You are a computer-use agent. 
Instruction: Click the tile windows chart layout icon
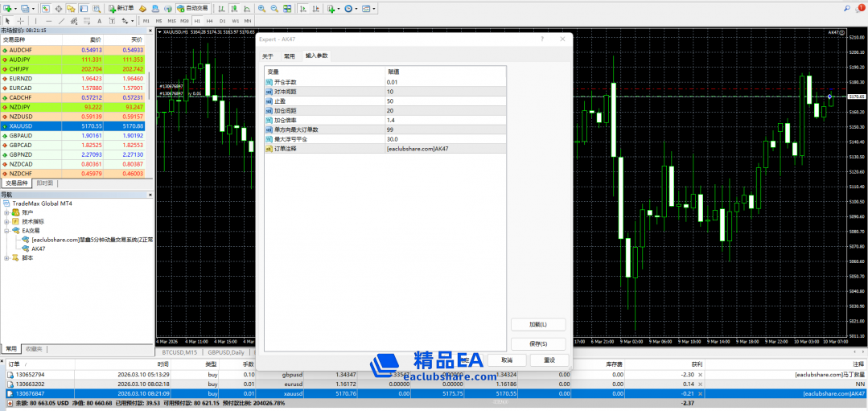pyautogui.click(x=287, y=8)
